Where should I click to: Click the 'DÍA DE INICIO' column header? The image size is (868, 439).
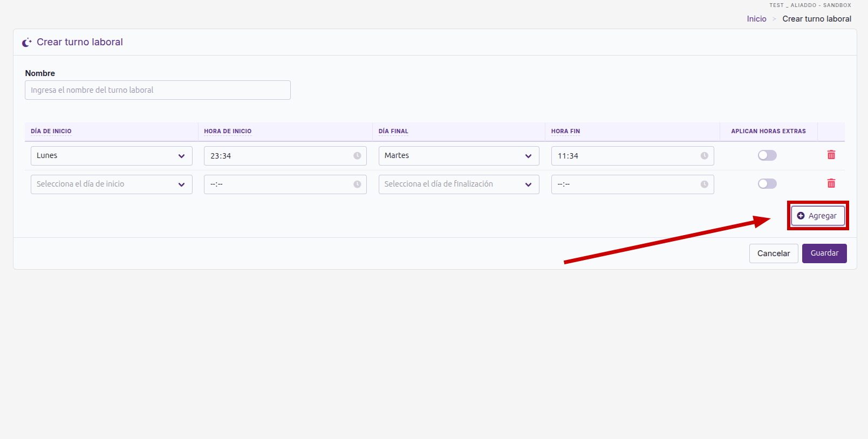click(51, 131)
